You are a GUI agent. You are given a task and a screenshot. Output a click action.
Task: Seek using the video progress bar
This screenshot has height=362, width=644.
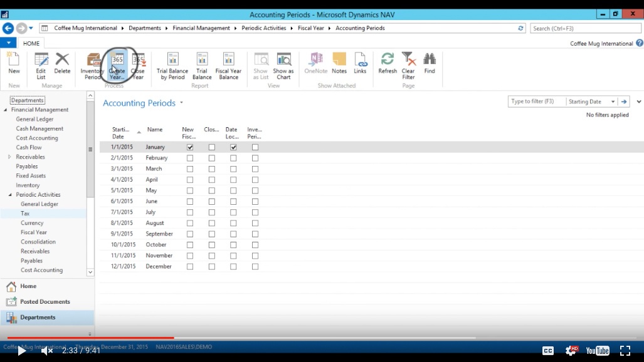(322, 338)
